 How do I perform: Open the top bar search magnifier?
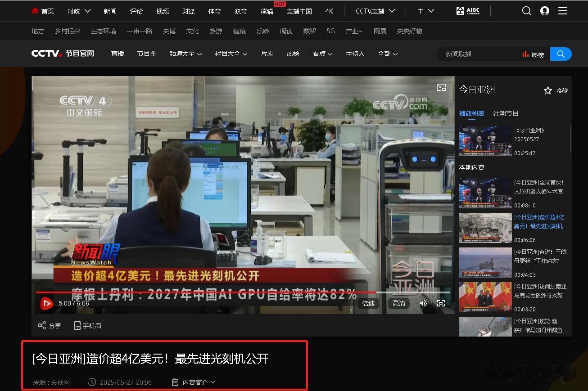click(x=527, y=11)
